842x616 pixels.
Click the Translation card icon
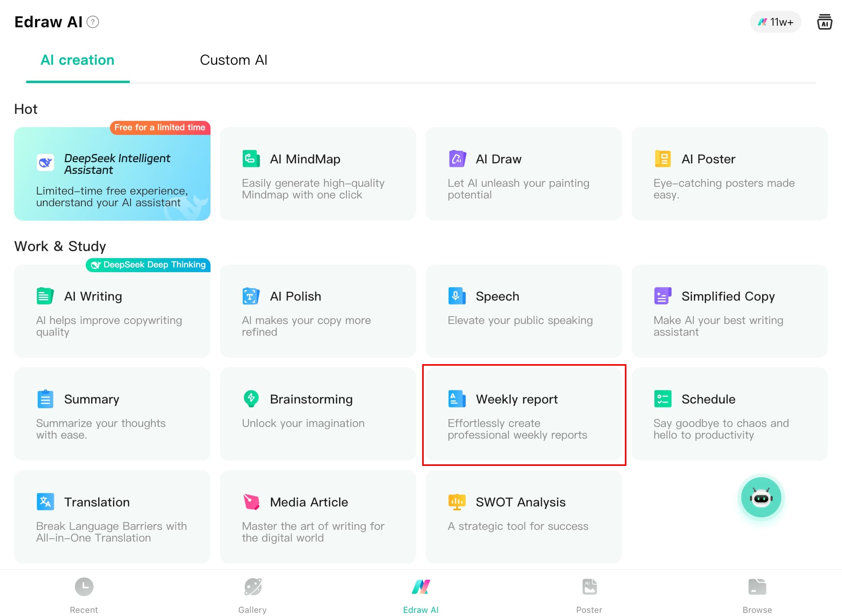click(45, 502)
